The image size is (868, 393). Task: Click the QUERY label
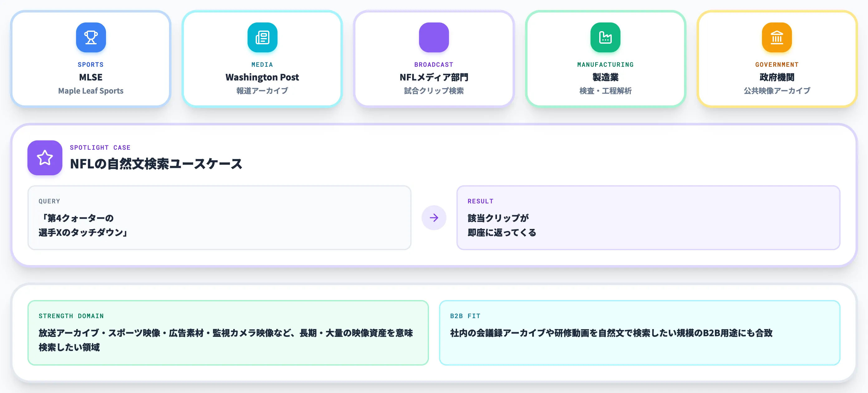coord(49,201)
